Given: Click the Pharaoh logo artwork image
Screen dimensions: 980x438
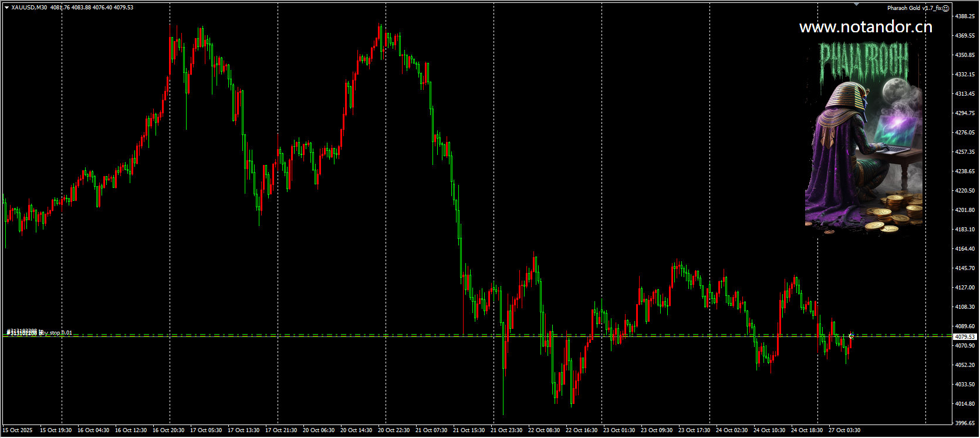Looking at the screenshot, I should click(x=864, y=138).
